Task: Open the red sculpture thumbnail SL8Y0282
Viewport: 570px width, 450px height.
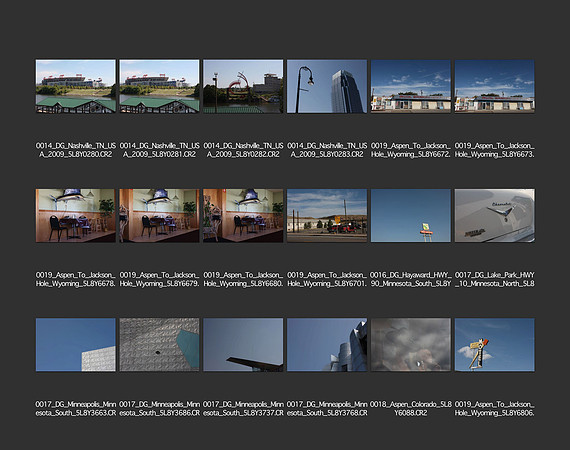Action: click(243, 86)
